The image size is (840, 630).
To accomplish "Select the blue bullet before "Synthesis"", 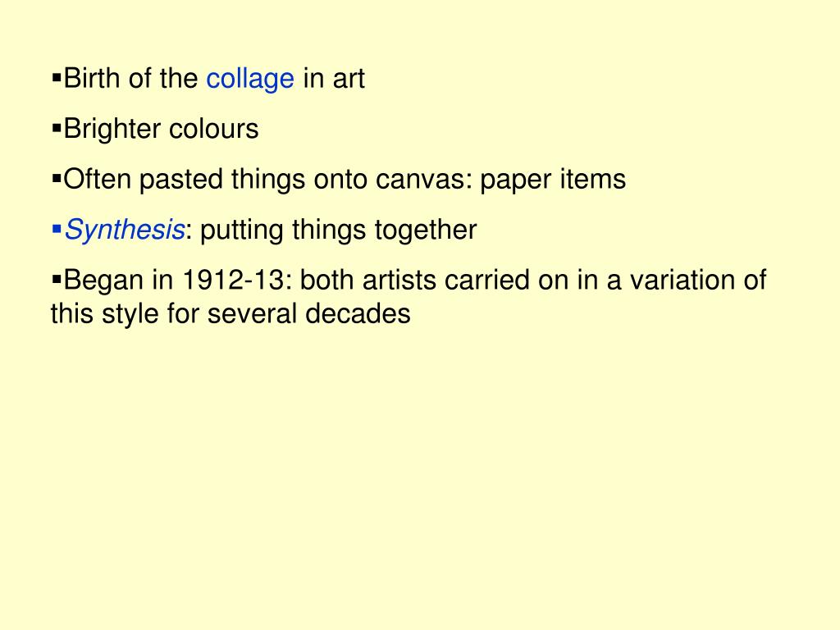I will (x=57, y=229).
